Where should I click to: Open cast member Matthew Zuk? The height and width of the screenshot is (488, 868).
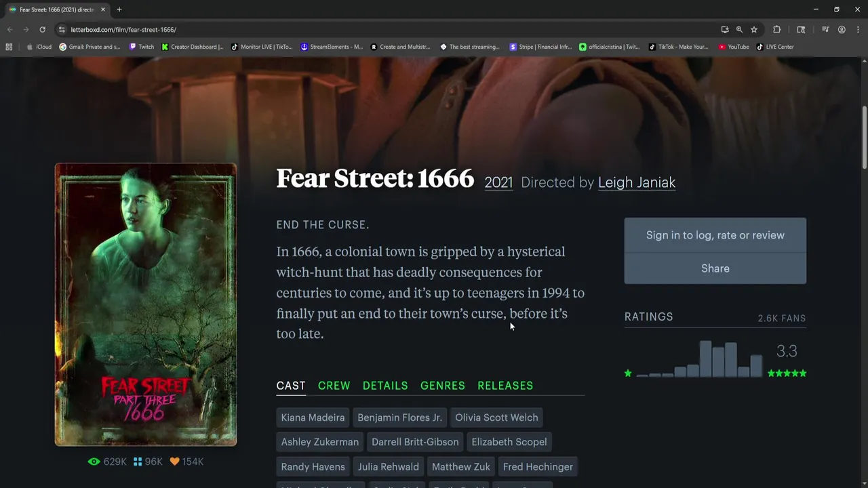click(x=461, y=467)
